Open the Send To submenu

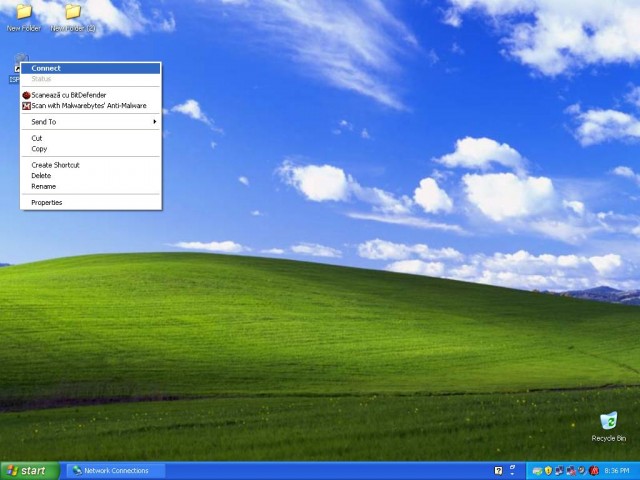[x=91, y=122]
